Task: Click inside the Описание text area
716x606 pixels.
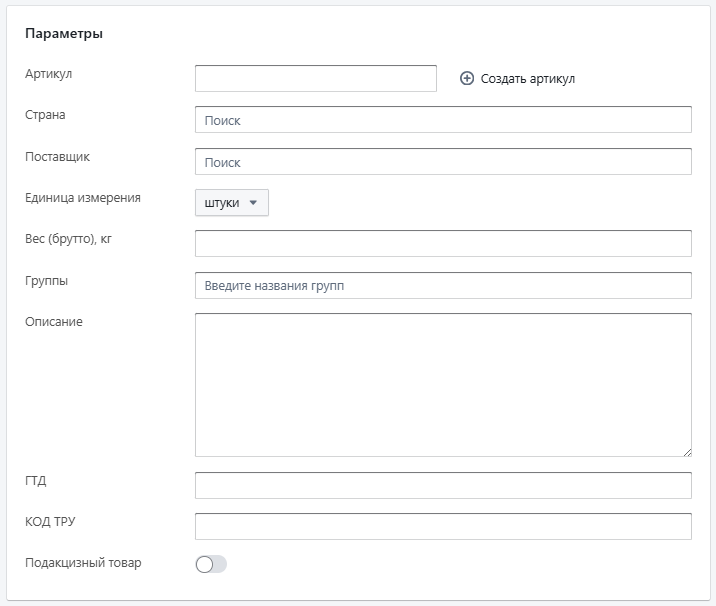Action: [x=443, y=385]
